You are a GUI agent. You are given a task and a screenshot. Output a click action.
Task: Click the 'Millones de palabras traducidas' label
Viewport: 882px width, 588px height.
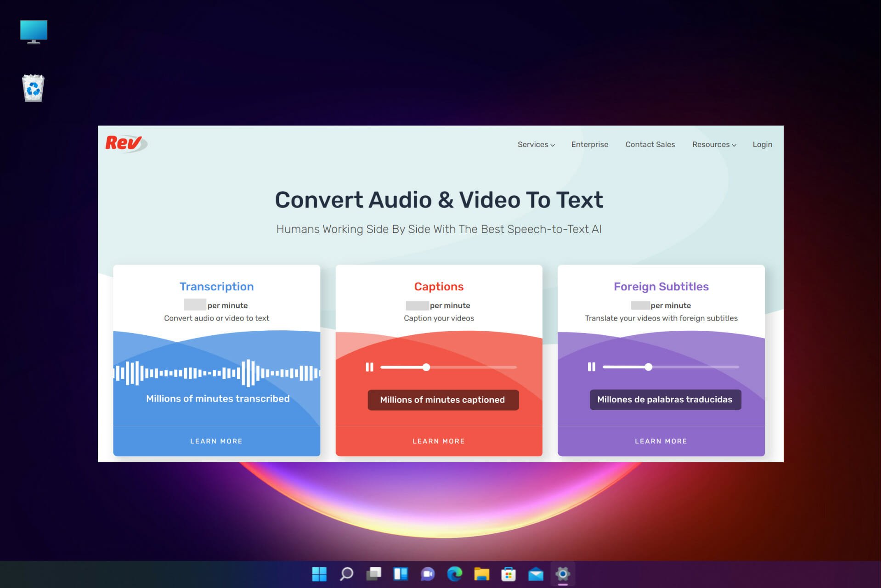665,399
